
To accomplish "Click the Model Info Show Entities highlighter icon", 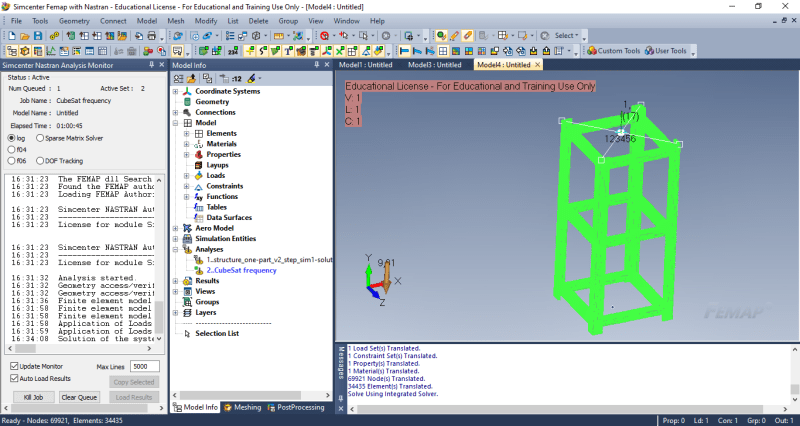I will pos(251,79).
